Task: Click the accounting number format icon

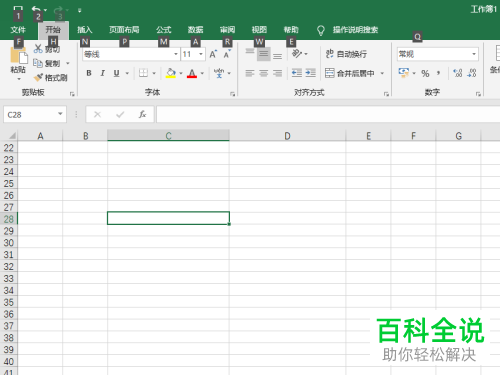Action: click(404, 73)
